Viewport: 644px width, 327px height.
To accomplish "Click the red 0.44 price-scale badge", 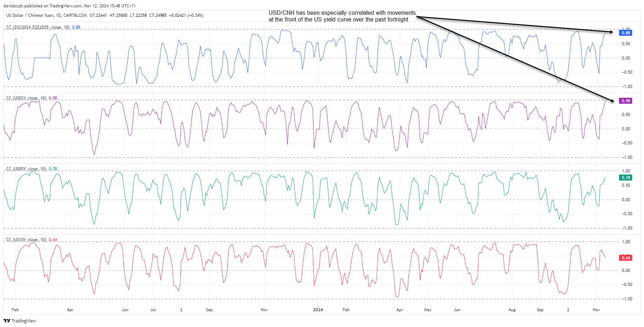I will click(625, 258).
